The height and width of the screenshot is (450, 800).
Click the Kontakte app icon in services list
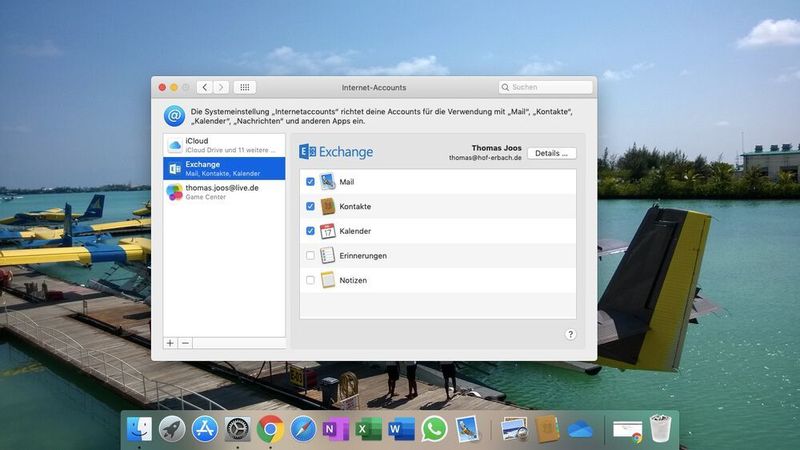coord(328,206)
